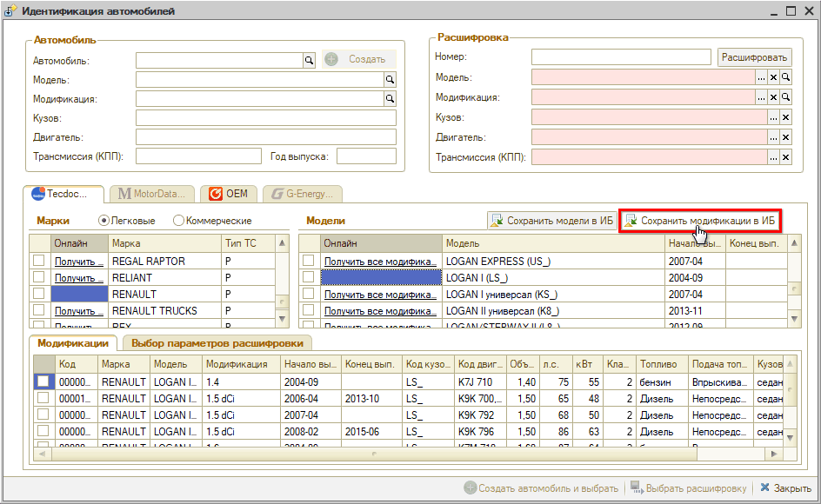
Task: Click magnifier icon in Расшифровка Модификация field
Action: click(785, 98)
